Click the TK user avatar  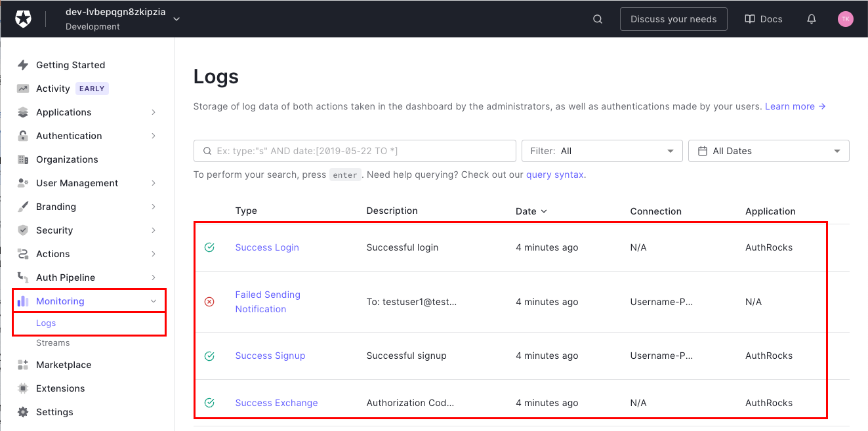(845, 19)
